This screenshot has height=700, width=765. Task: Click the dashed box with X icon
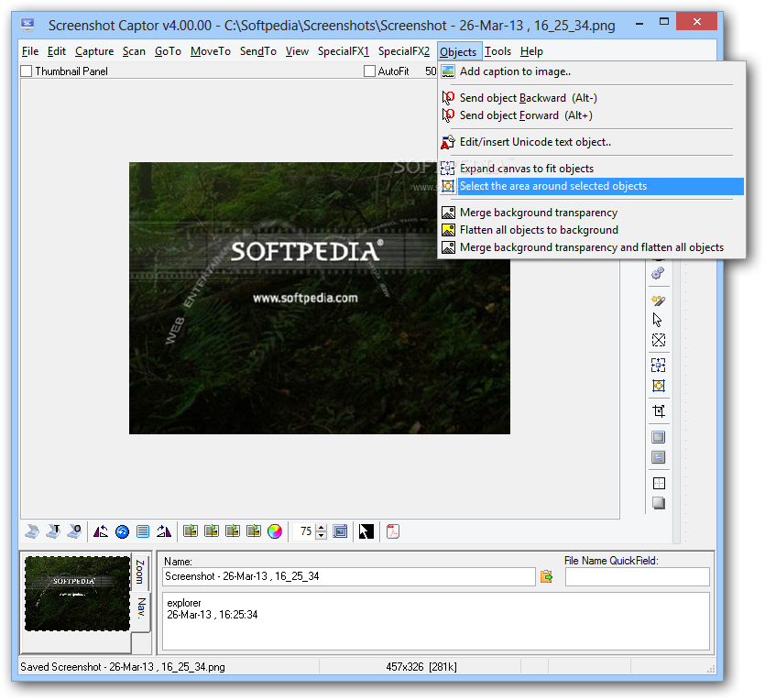click(659, 340)
